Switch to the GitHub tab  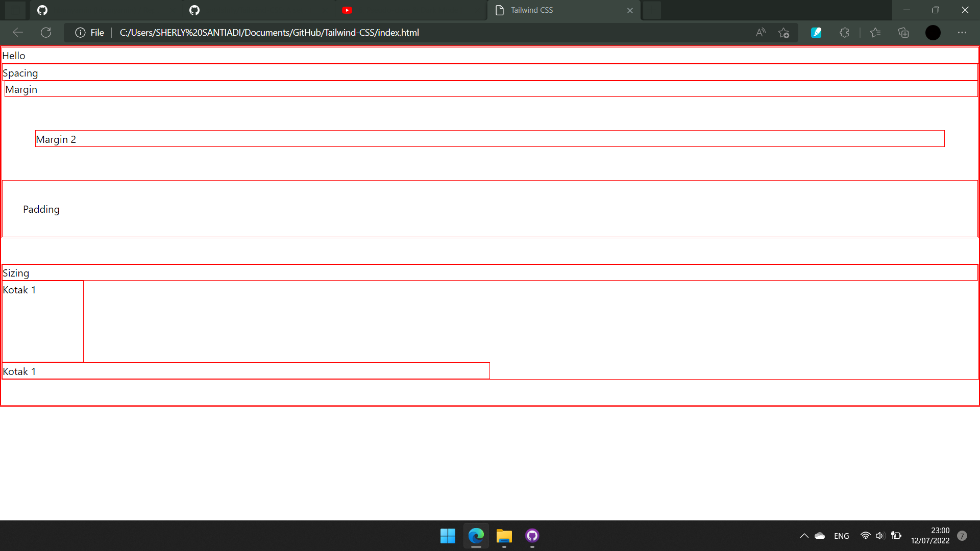click(x=194, y=10)
